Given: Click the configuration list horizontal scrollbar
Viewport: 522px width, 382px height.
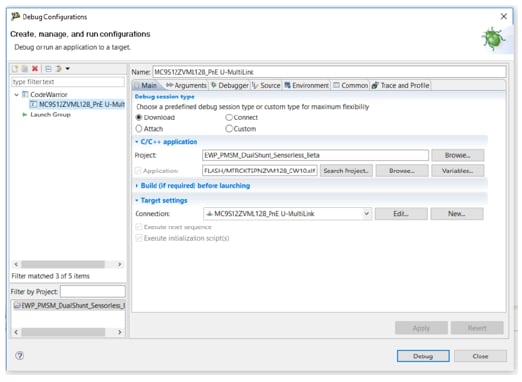Looking at the screenshot, I should pos(68,264).
